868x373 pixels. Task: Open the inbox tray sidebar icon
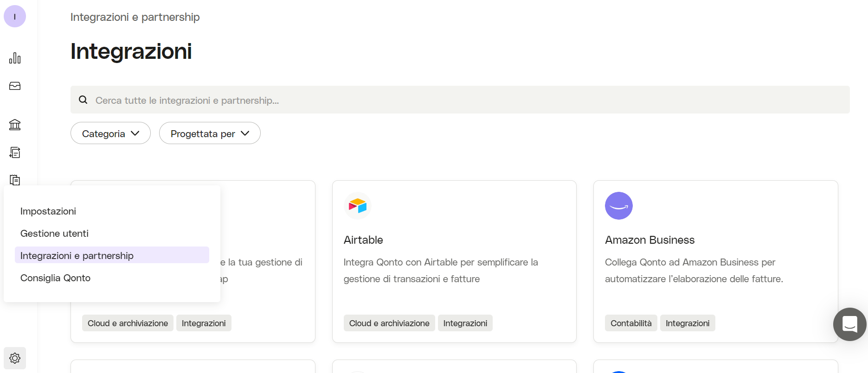click(15, 86)
